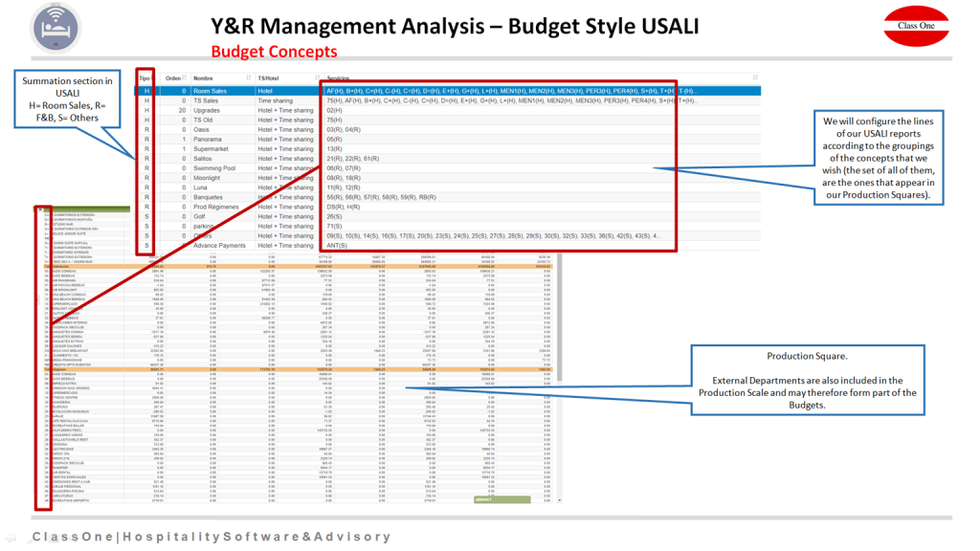The height and width of the screenshot is (551, 980).
Task: Click the red Class One logo
Action: pos(916,26)
